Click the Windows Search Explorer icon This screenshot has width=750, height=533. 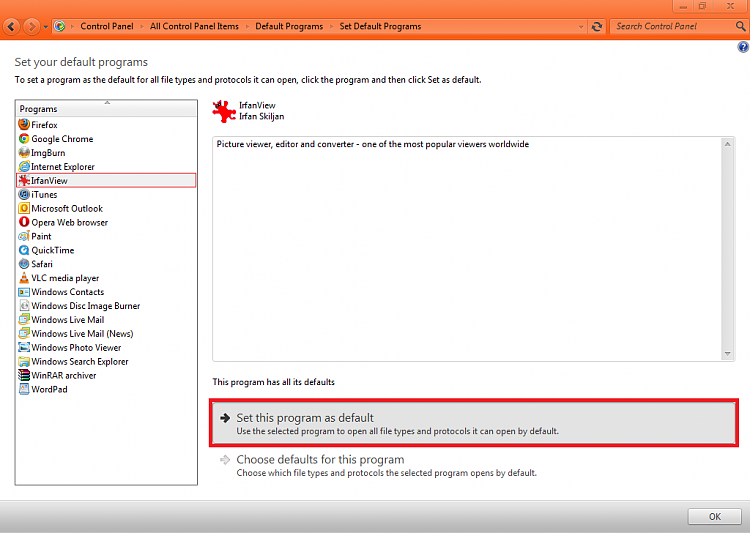click(x=24, y=361)
